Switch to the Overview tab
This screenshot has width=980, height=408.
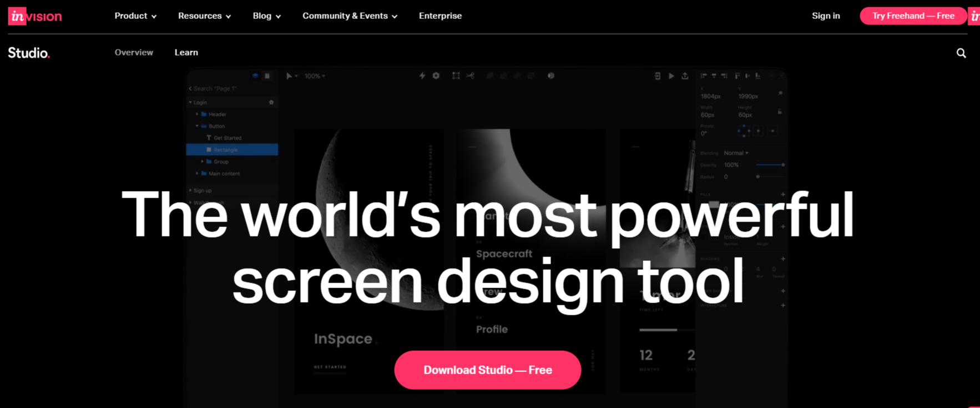point(134,53)
